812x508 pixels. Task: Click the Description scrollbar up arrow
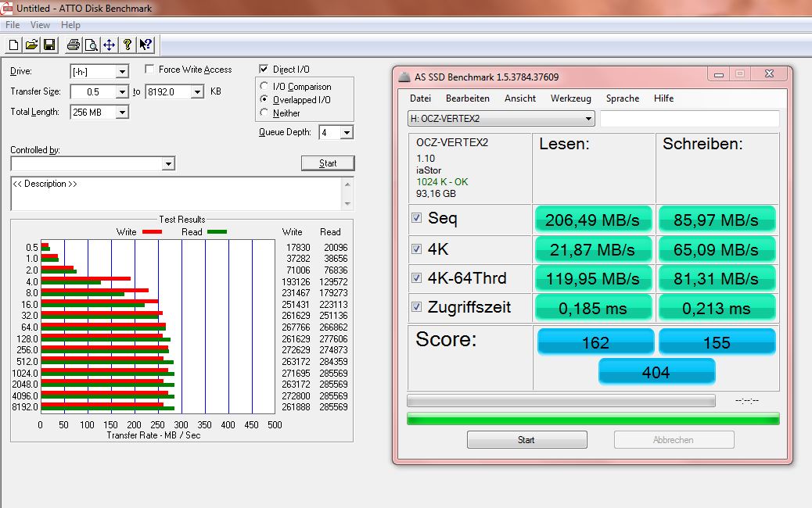(x=347, y=184)
